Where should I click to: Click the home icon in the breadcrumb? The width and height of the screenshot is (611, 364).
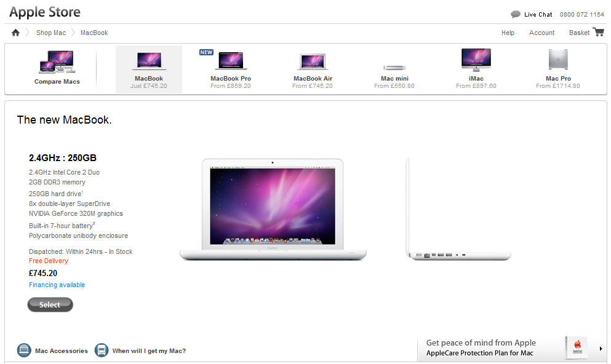[15, 32]
